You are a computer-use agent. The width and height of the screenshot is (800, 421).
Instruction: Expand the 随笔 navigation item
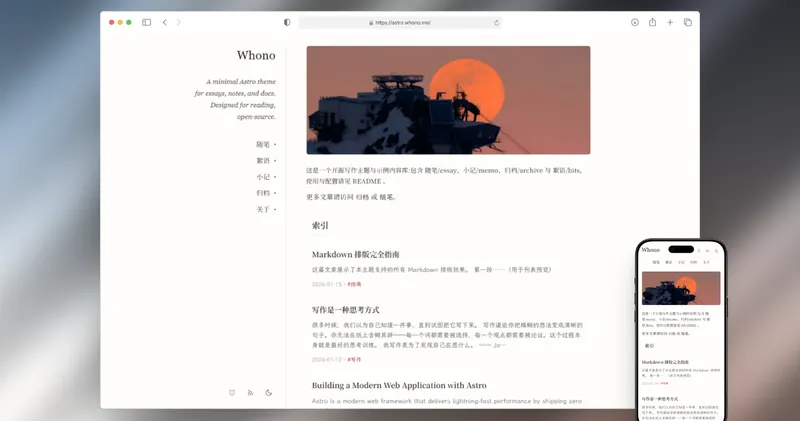[264, 144]
